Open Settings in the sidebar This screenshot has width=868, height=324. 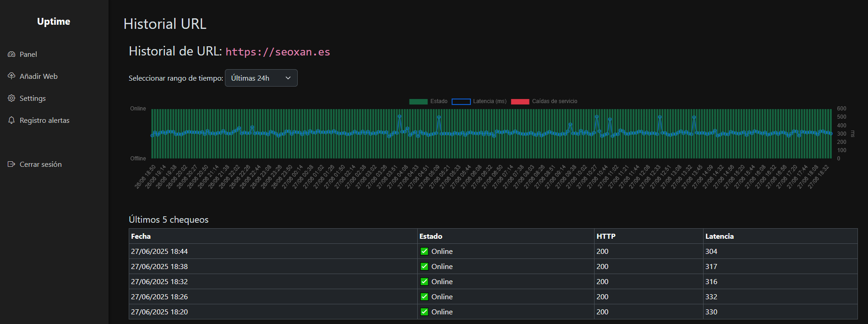(33, 98)
